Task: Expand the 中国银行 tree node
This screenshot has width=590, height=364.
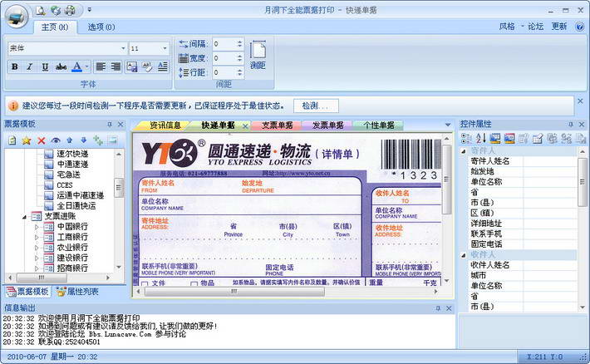Action: pos(37,227)
